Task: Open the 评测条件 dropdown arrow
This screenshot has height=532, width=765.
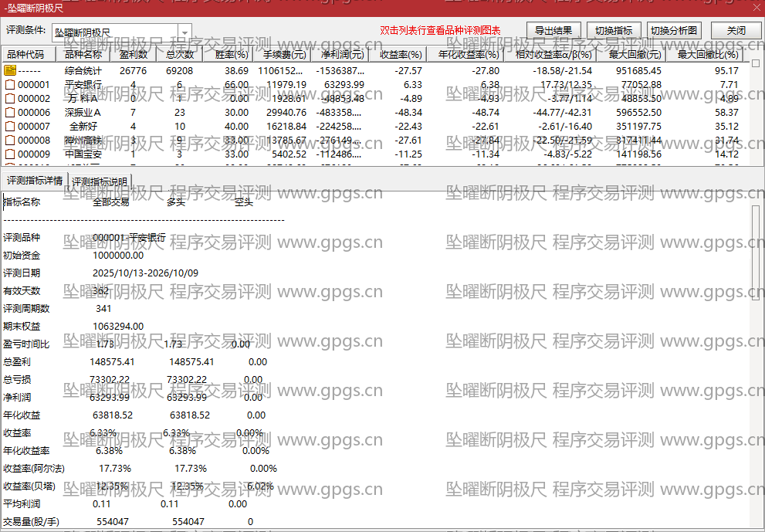Action: click(x=184, y=32)
